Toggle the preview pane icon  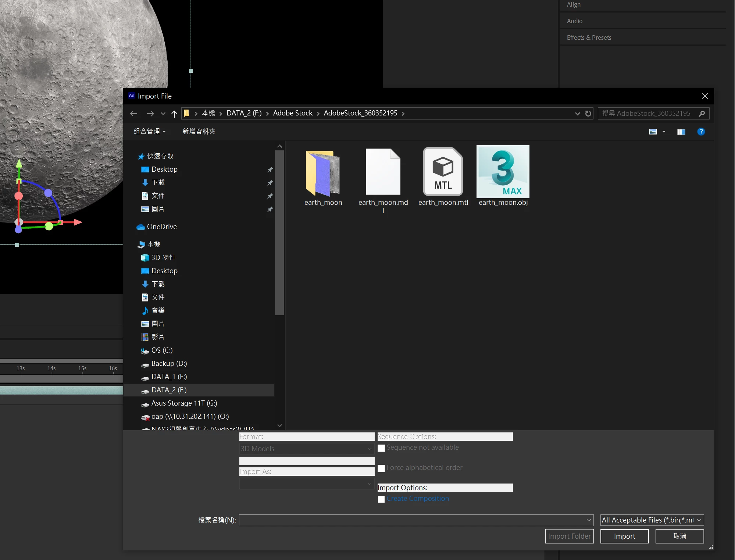point(681,132)
